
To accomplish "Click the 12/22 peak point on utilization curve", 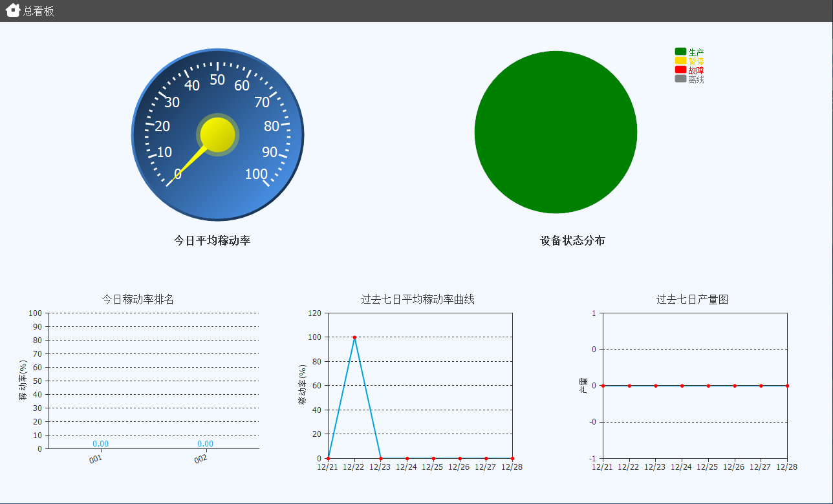I will pos(354,337).
